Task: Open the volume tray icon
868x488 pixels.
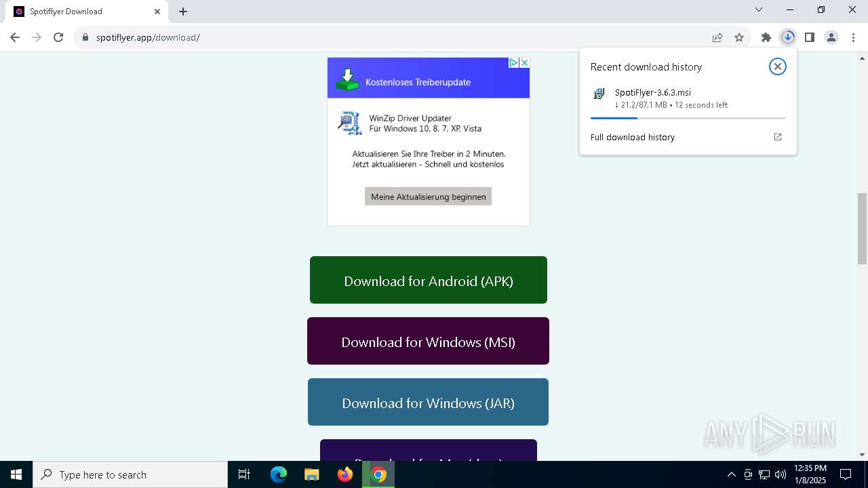Action: (781, 474)
